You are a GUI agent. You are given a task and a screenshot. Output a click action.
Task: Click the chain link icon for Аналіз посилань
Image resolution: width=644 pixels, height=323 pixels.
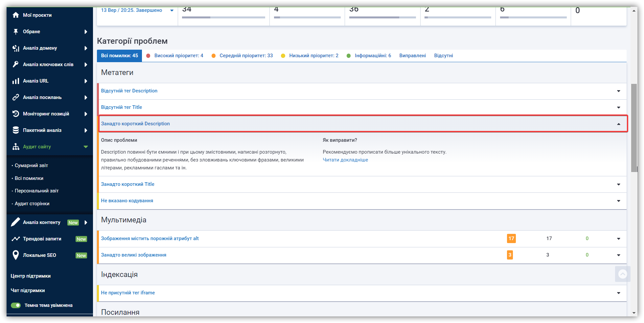click(x=15, y=97)
